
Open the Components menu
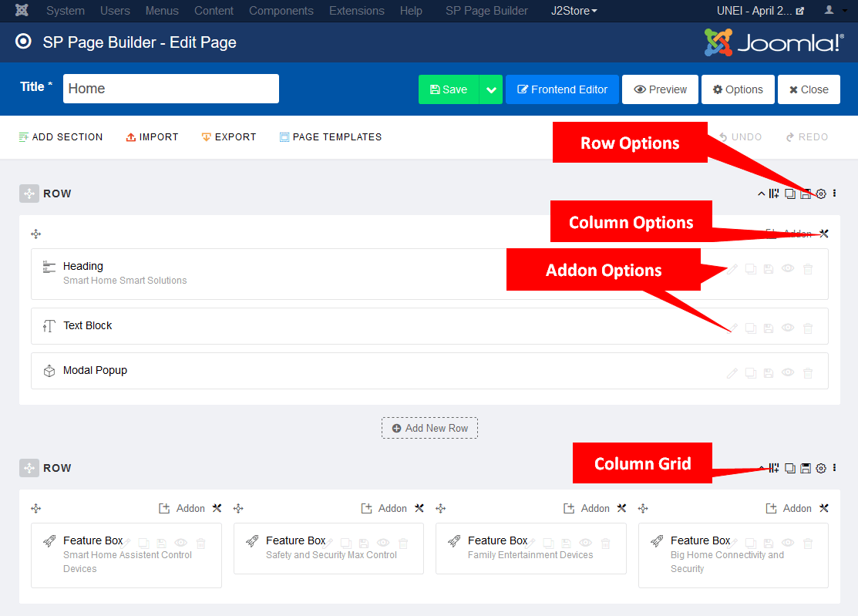(x=281, y=11)
